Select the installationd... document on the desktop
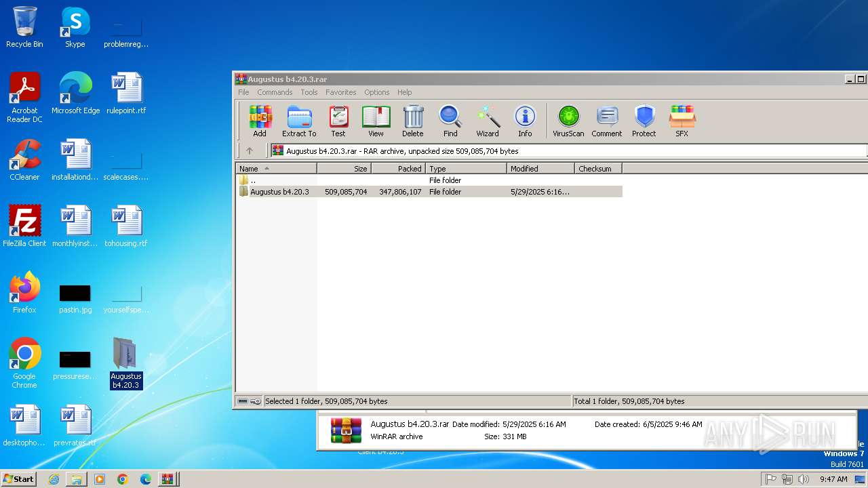Screen dimensions: 868x488 tap(75, 160)
